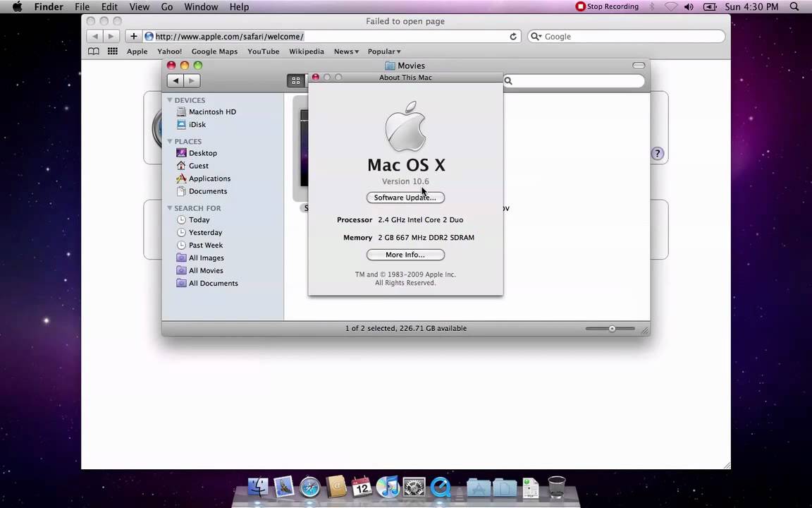Viewport: 812px width, 508px height.
Task: Click the Google search field in Safari
Action: click(x=627, y=36)
